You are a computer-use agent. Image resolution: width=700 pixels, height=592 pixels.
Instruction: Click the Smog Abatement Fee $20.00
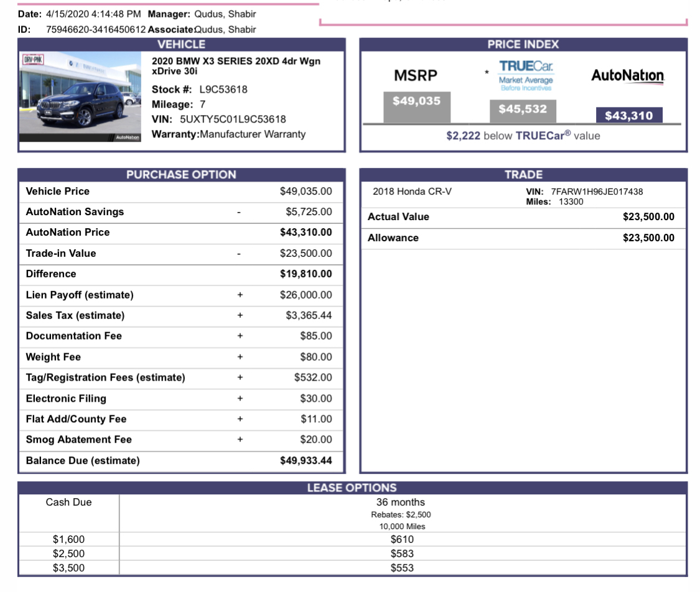pos(315,440)
